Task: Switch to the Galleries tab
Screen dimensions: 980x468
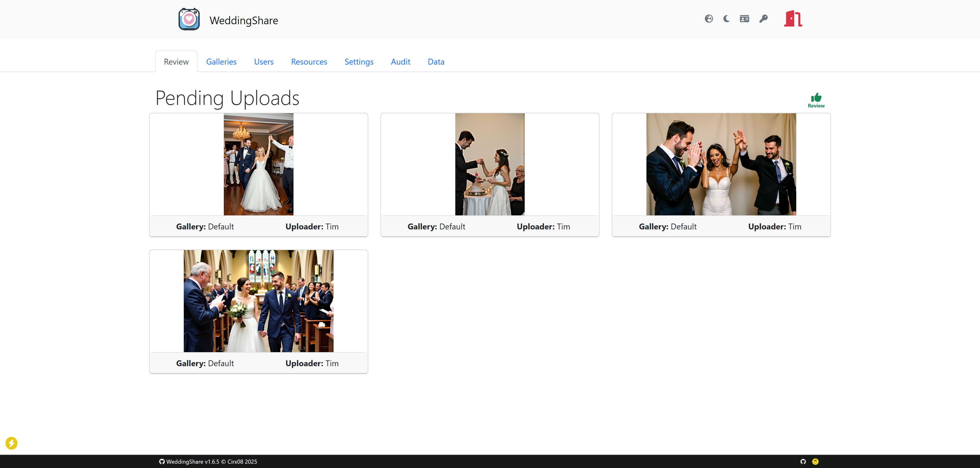Action: [221, 62]
